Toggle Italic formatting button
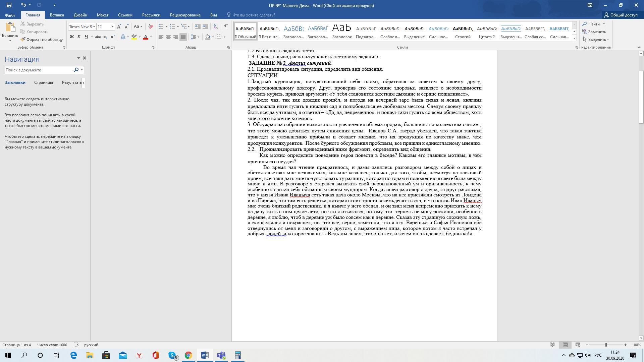The image size is (644, 362). click(x=79, y=37)
